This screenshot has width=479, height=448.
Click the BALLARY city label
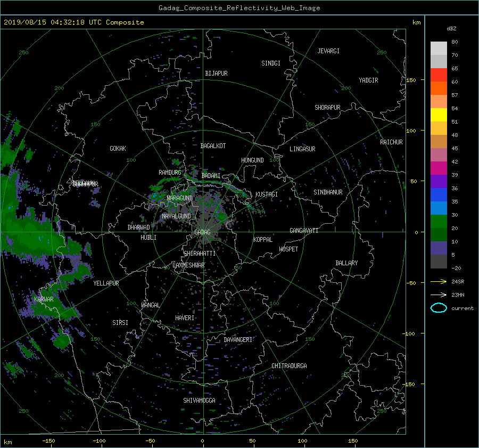(x=346, y=263)
